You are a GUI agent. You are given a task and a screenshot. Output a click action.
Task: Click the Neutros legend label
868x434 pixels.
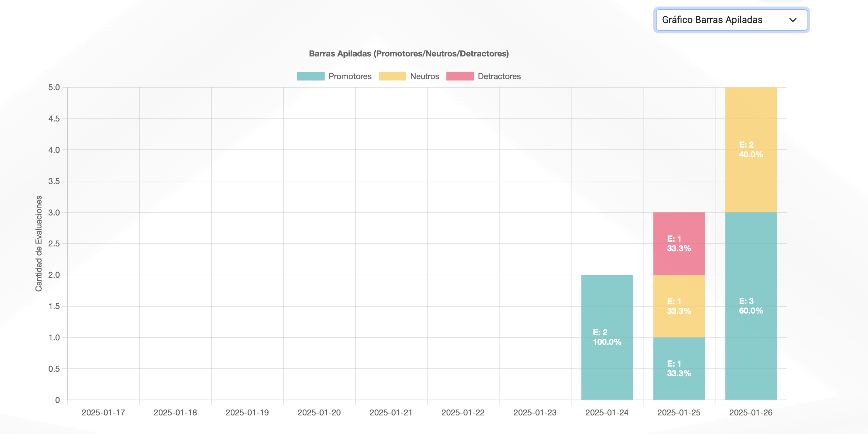pos(425,76)
